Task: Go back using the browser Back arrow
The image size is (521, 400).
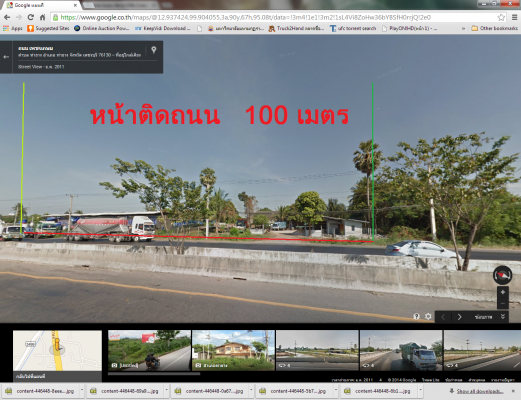Action: (7, 17)
